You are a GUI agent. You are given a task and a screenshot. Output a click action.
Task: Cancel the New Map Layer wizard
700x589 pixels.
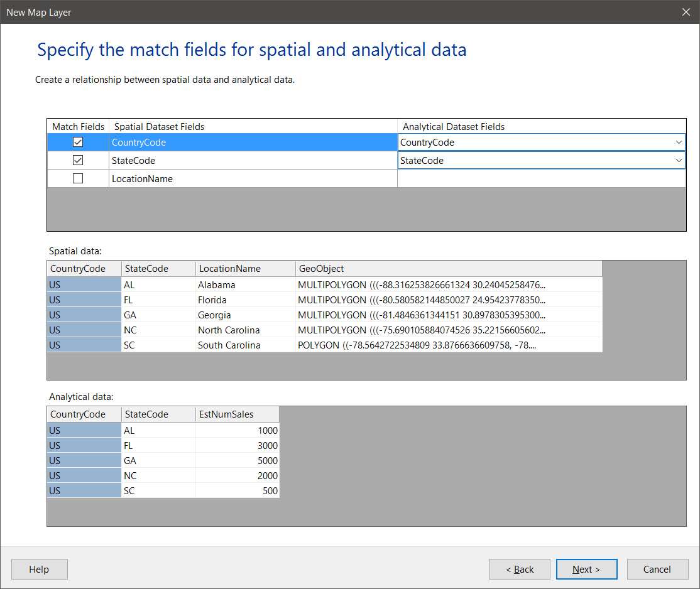coord(657,570)
